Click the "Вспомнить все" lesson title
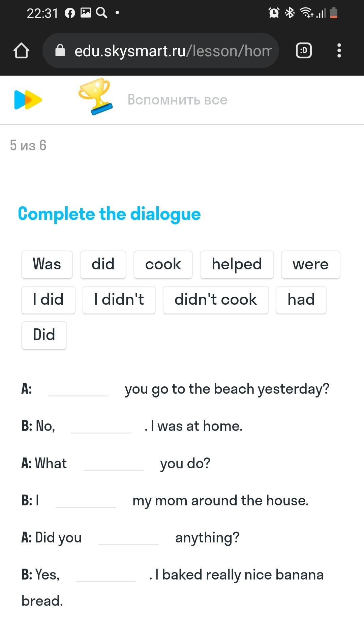 tap(177, 100)
